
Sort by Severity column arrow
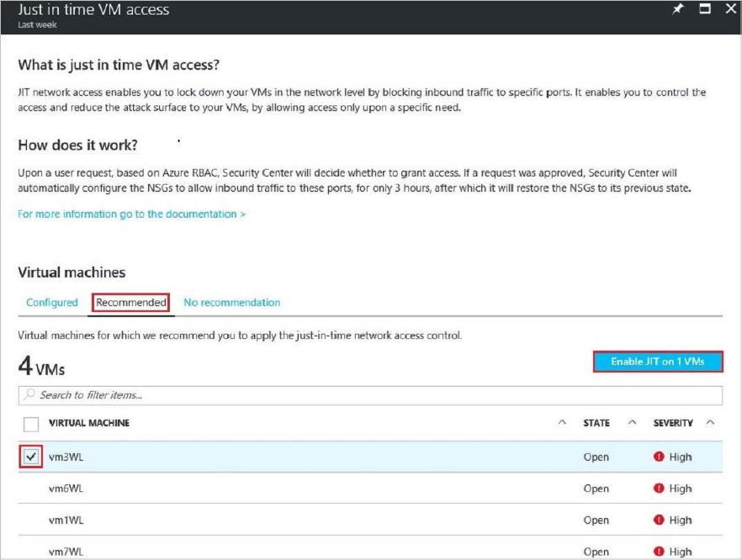tap(710, 422)
